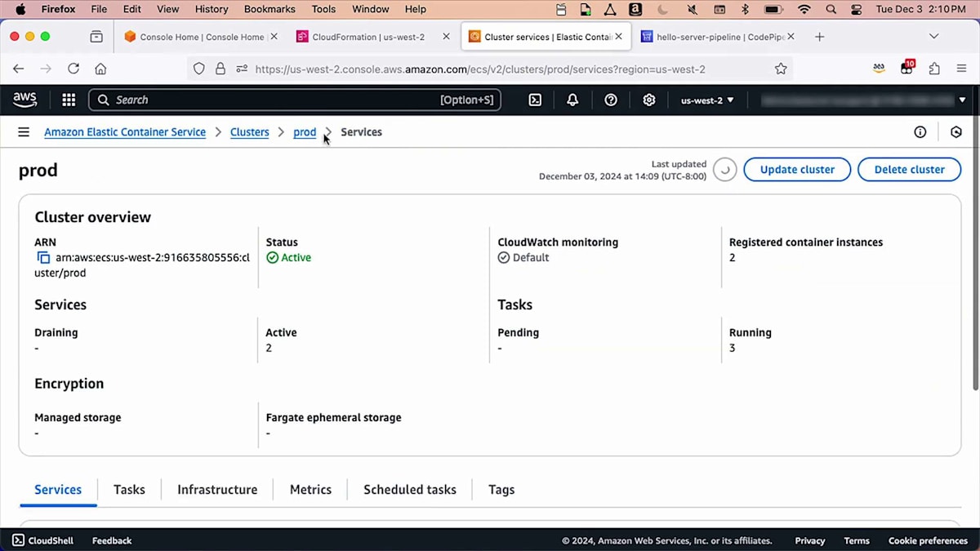Open the Firefox View icon
This screenshot has height=551, width=980.
[x=96, y=37]
